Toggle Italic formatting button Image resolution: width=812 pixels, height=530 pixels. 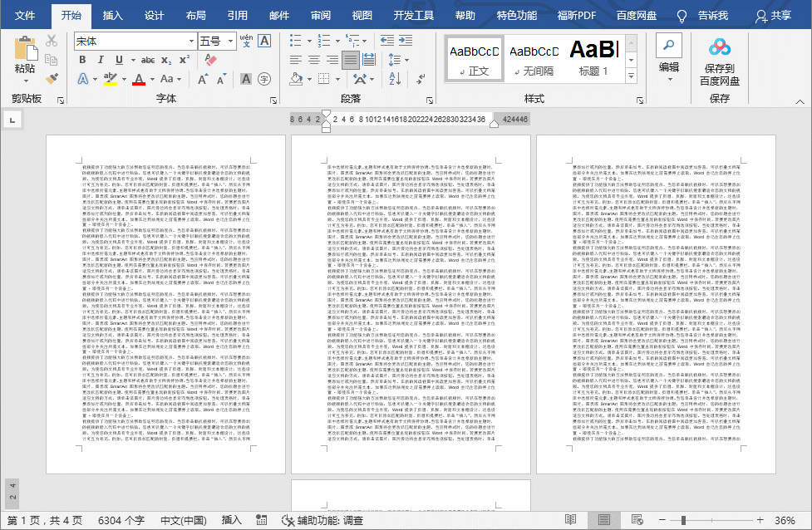101,60
